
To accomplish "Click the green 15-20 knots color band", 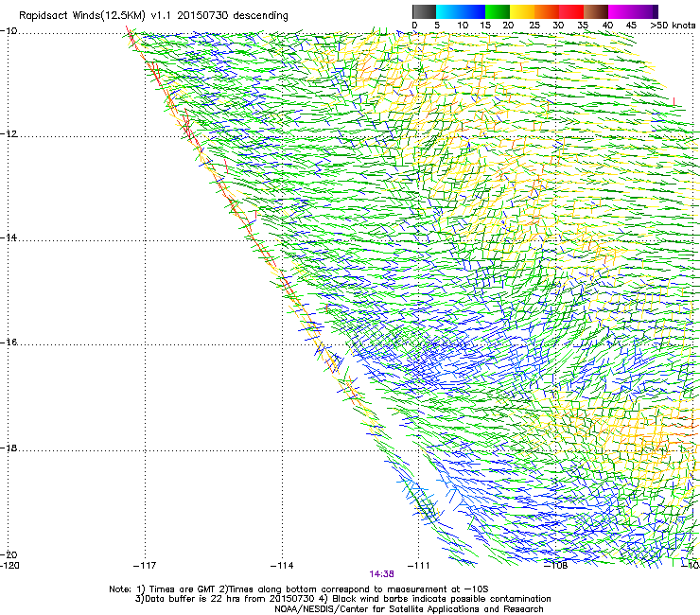I will coord(498,11).
